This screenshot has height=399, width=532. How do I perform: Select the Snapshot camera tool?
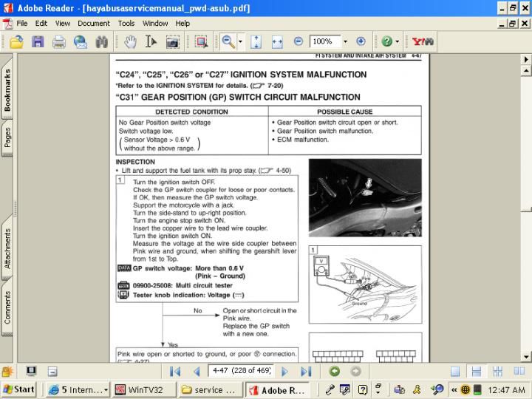point(173,42)
